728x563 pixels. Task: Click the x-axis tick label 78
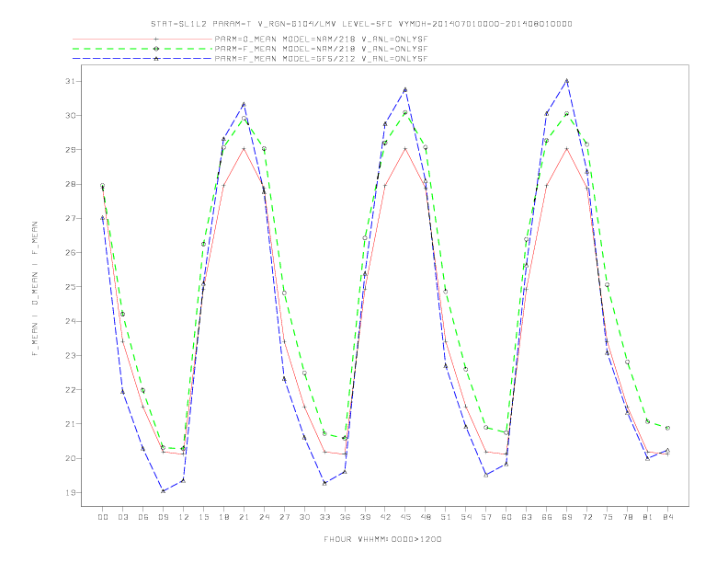[x=627, y=517]
